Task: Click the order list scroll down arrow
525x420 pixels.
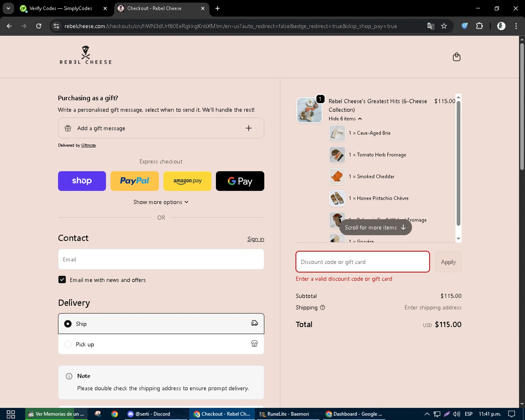Action: 458,239
